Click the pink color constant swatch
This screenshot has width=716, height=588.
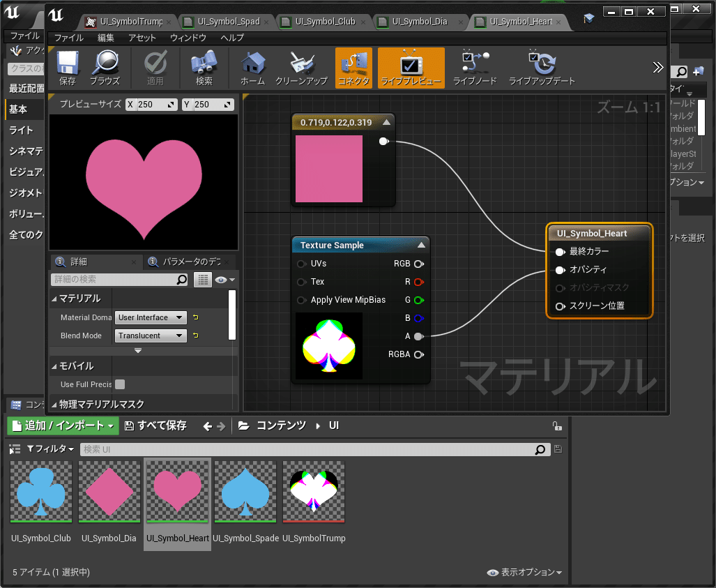tap(329, 169)
